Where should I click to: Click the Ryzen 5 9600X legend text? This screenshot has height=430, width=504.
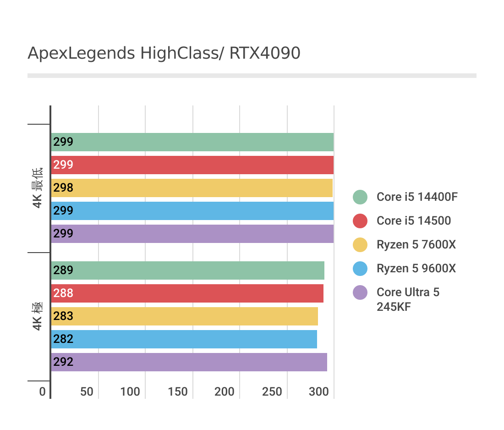tap(416, 269)
